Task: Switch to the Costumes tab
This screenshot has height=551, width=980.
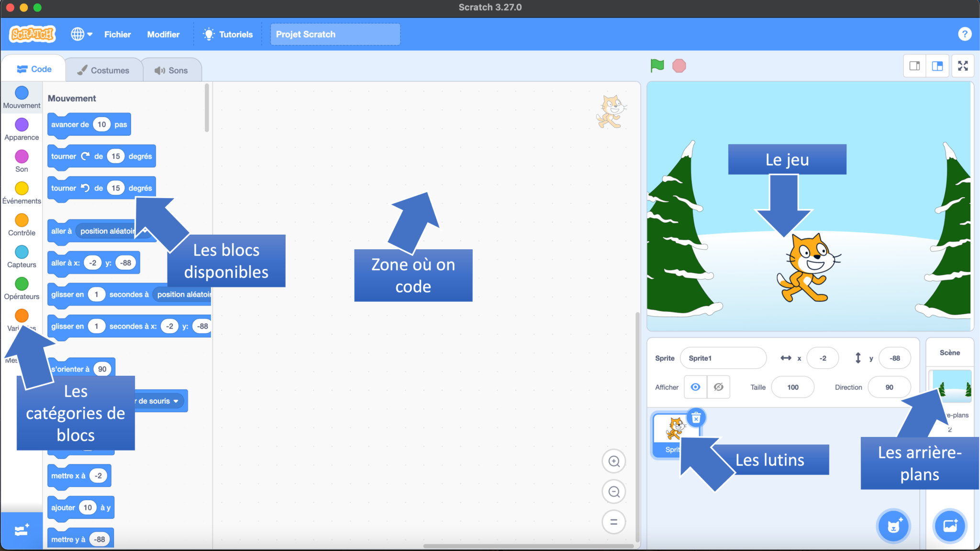Action: (104, 70)
